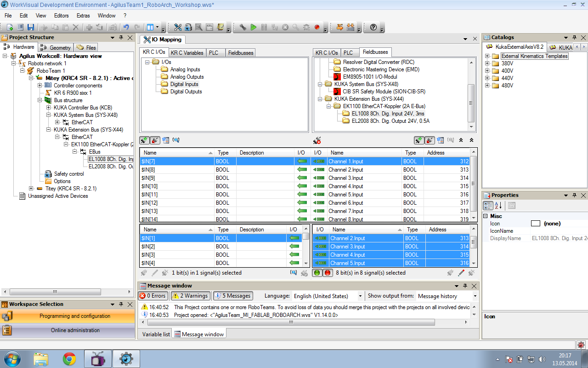
Task: Expand the 380V catalog folder
Action: 487,63
